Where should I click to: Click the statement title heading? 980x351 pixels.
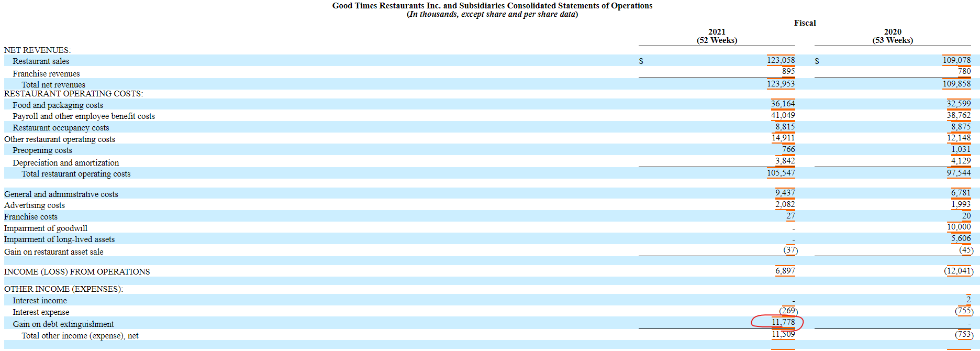(x=492, y=6)
